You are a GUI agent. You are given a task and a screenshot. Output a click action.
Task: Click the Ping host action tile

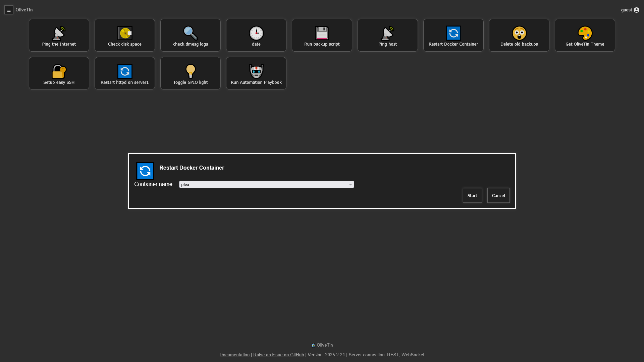pyautogui.click(x=388, y=35)
